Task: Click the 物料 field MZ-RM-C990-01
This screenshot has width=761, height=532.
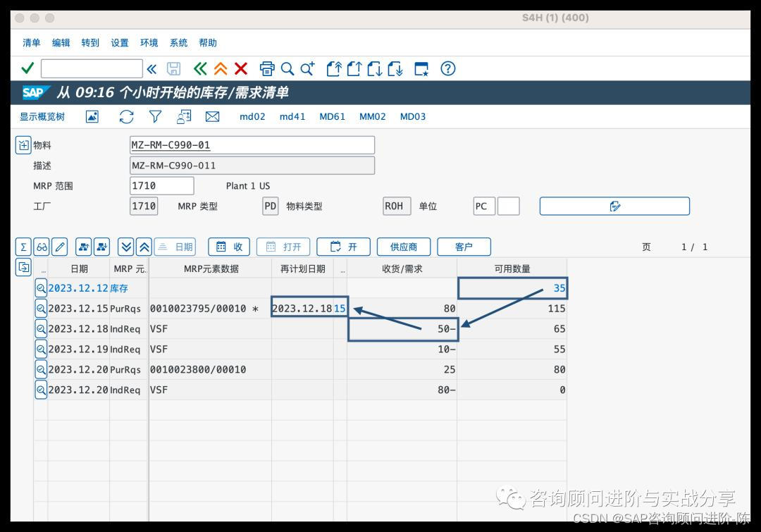Action: coord(252,145)
